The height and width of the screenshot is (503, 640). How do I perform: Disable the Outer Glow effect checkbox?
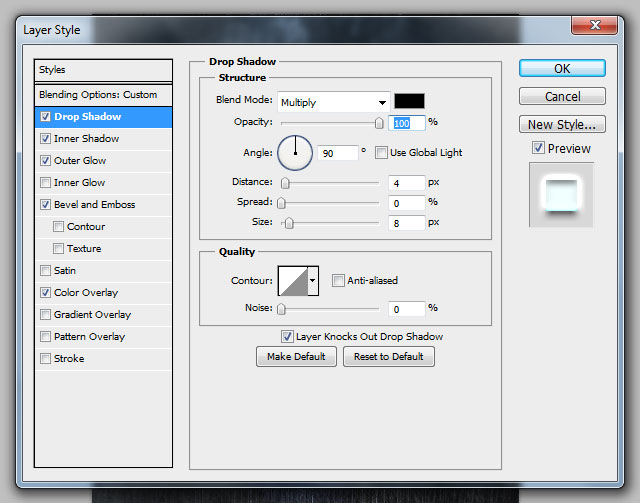45,161
